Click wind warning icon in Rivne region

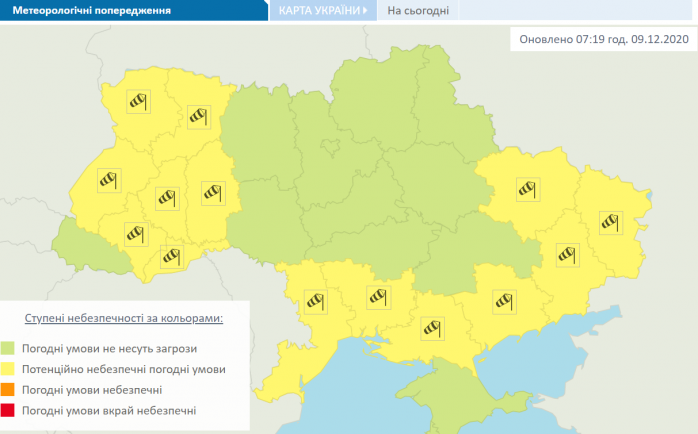198,116
